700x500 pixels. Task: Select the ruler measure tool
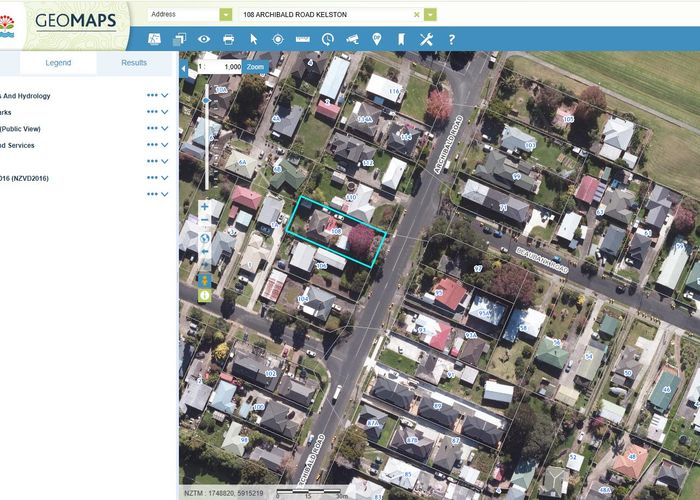click(x=303, y=39)
